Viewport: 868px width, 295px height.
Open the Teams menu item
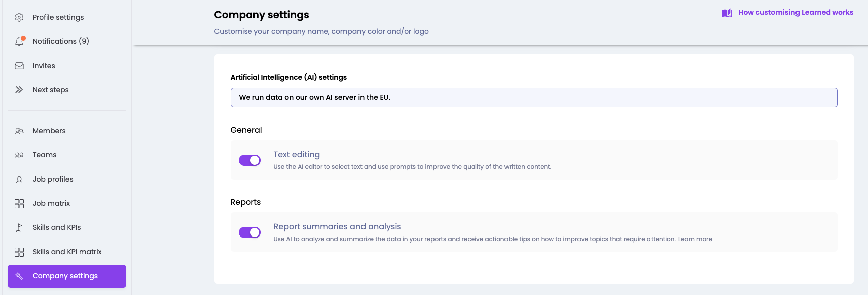[44, 155]
